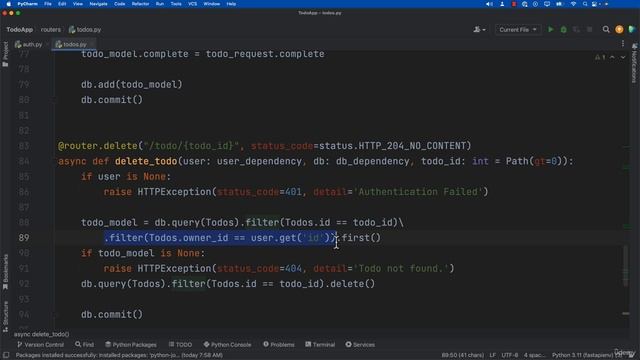The height and width of the screenshot is (360, 640).
Task: Click the inspection warnings indicator in the editor
Action: [x=600, y=57]
